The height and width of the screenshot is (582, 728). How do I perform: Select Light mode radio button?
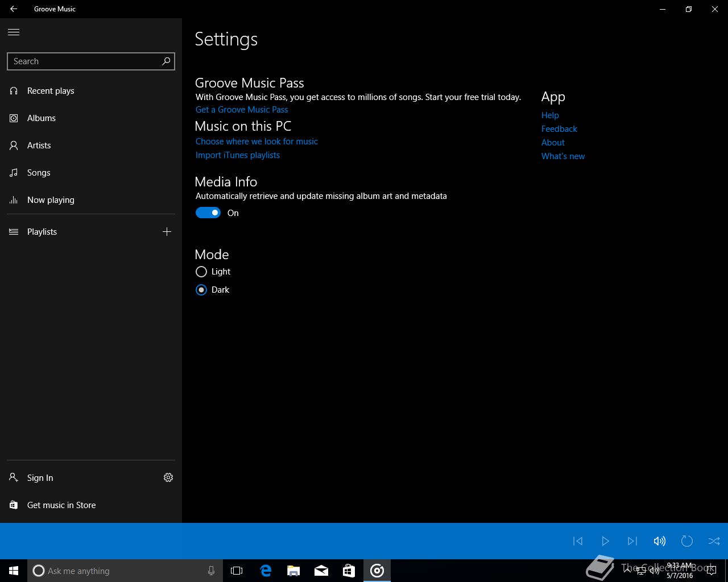click(201, 272)
